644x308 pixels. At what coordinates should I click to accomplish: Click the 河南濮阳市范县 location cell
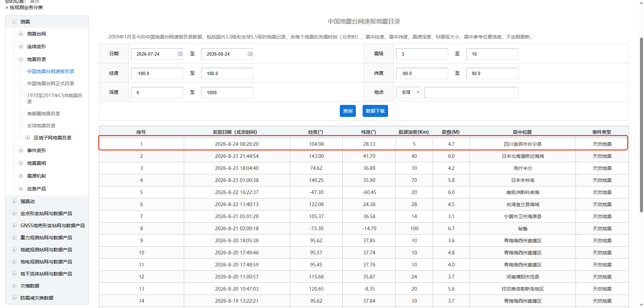pyautogui.click(x=523, y=277)
